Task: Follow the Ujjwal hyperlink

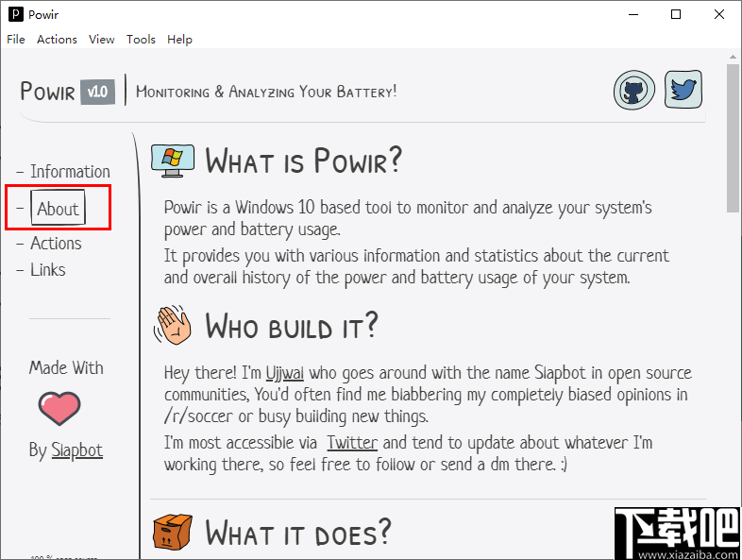Action: coord(285,373)
